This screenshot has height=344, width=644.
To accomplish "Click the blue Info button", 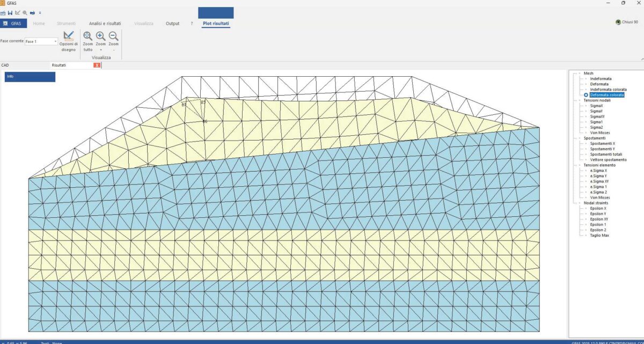I will tap(30, 77).
